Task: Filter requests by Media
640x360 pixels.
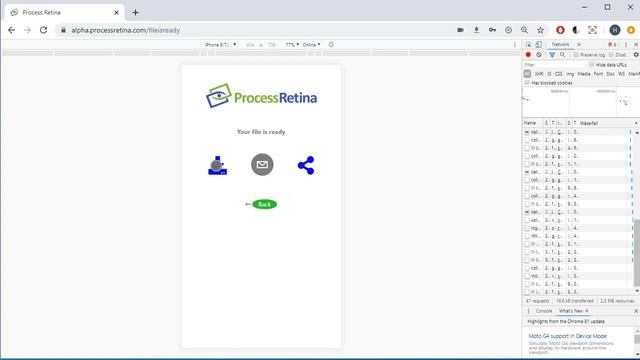Action: point(584,74)
